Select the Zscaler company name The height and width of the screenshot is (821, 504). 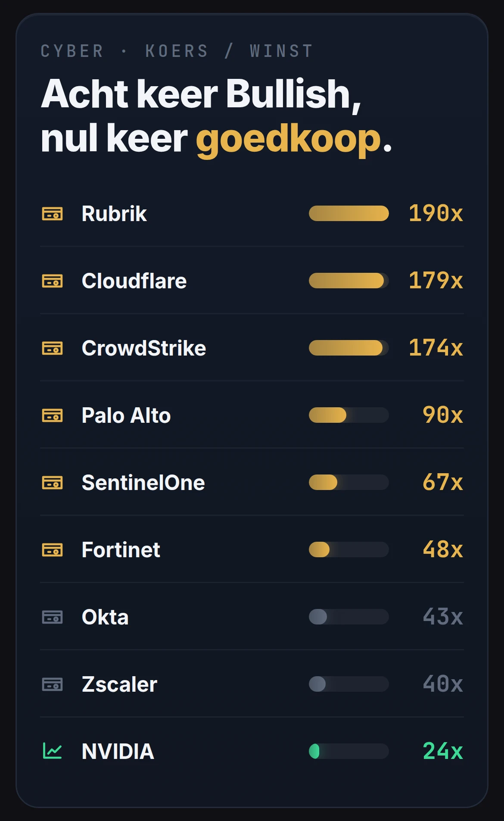[119, 684]
